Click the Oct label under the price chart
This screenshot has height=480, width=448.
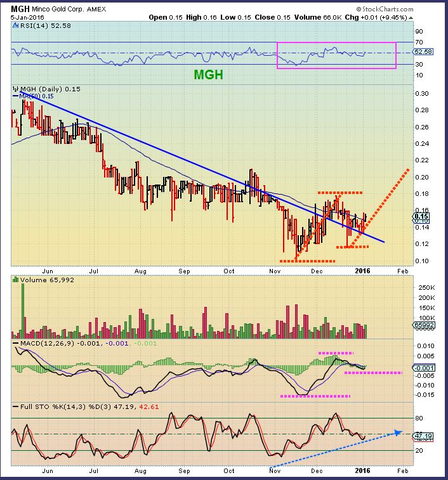click(x=229, y=271)
